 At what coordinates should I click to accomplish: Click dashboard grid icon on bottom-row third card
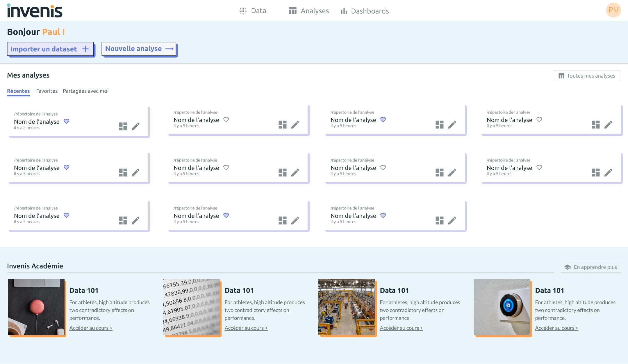[440, 220]
